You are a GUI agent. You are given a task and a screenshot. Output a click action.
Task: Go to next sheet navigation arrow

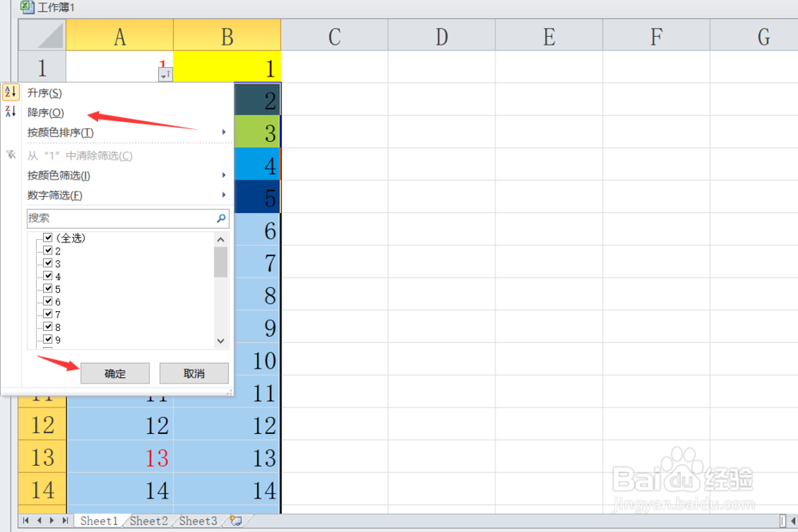pyautogui.click(x=51, y=520)
